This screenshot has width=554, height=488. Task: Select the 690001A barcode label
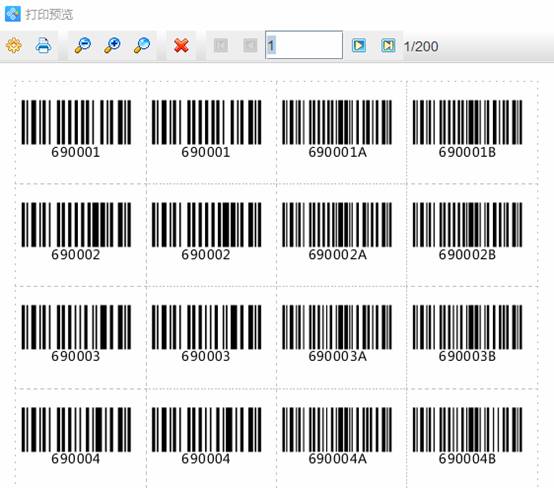tap(337, 129)
